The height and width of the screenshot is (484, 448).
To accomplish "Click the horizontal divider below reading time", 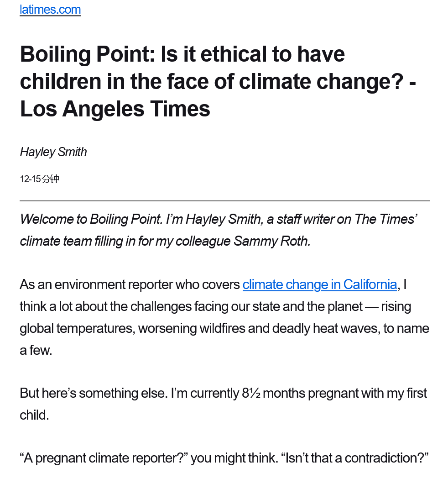I will coord(225,201).
